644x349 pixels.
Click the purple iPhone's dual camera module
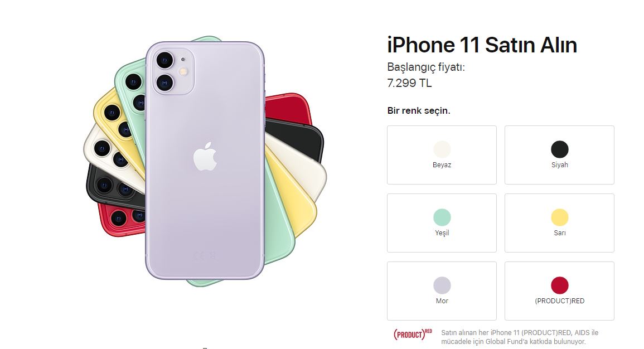(172, 71)
